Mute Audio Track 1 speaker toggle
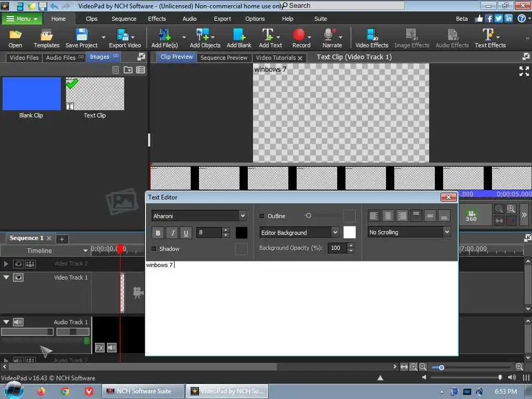The height and width of the screenshot is (399, 532). 18,322
